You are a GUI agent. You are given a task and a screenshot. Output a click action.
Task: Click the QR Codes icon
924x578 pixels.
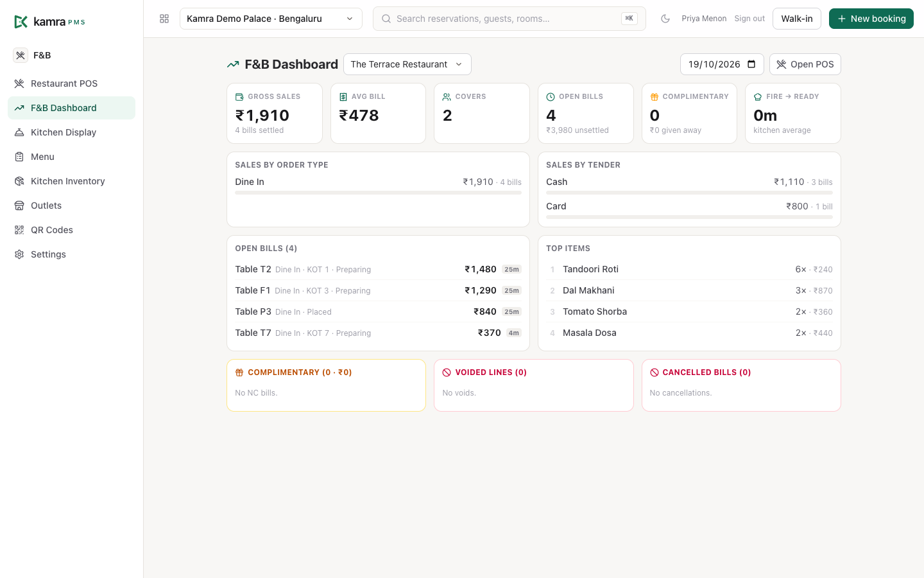click(x=19, y=230)
